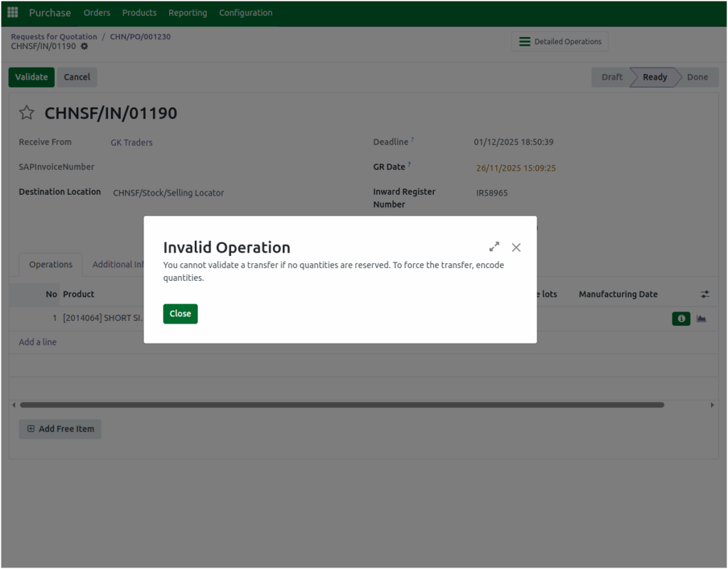
Task: Open the GK Traders partner link
Action: [x=132, y=142]
